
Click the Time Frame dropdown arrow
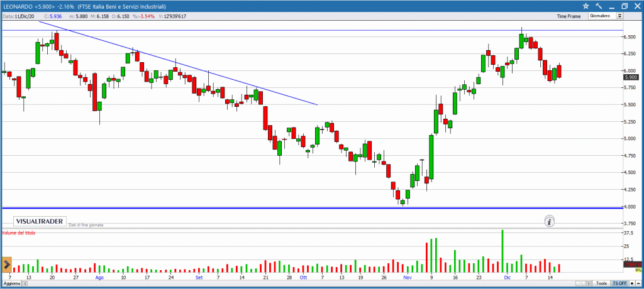click(619, 16)
